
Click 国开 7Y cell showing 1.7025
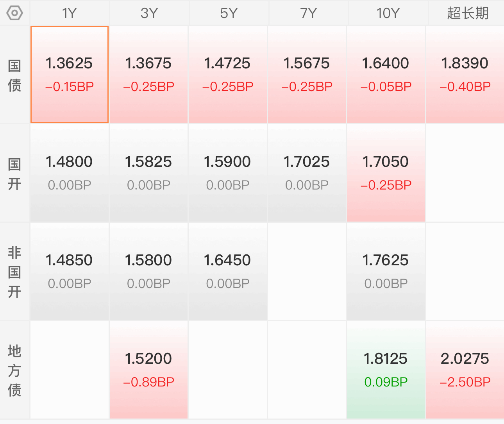pyautogui.click(x=307, y=173)
